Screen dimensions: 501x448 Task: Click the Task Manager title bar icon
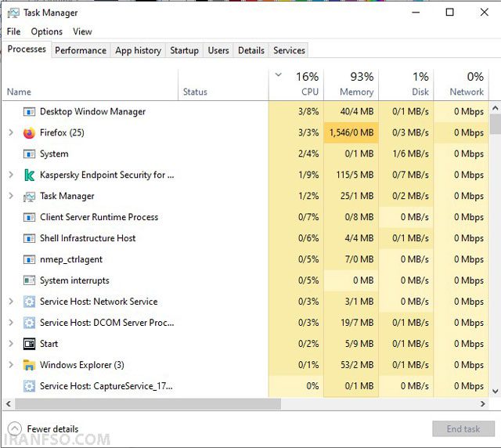tap(13, 13)
